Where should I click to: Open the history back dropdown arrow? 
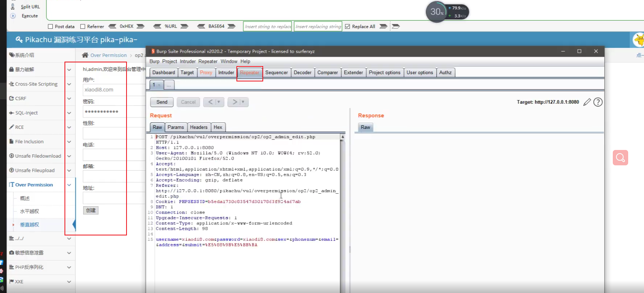(219, 102)
